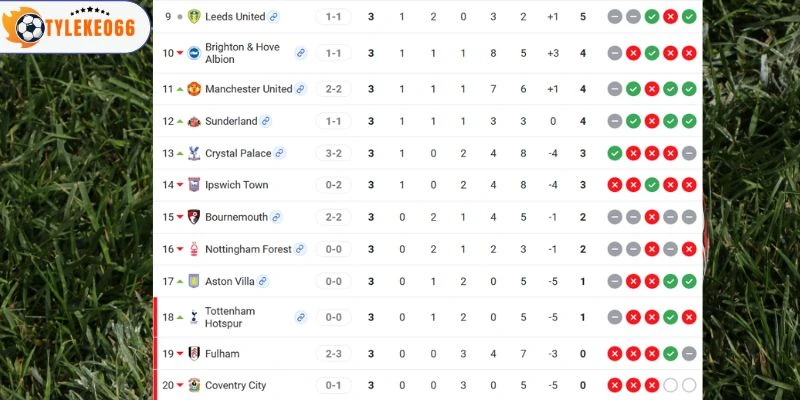Click the Leeds United club crest
800x400 pixels.
coord(194,16)
